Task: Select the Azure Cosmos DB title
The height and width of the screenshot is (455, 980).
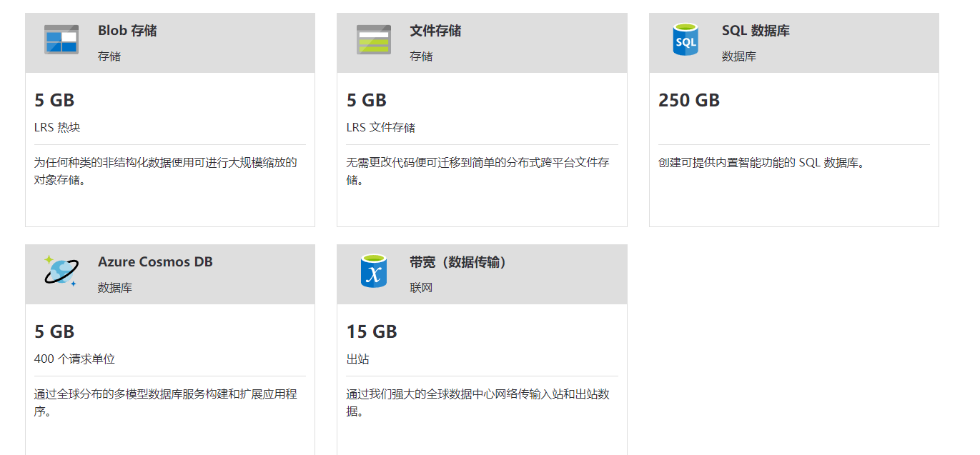Action: click(x=155, y=261)
